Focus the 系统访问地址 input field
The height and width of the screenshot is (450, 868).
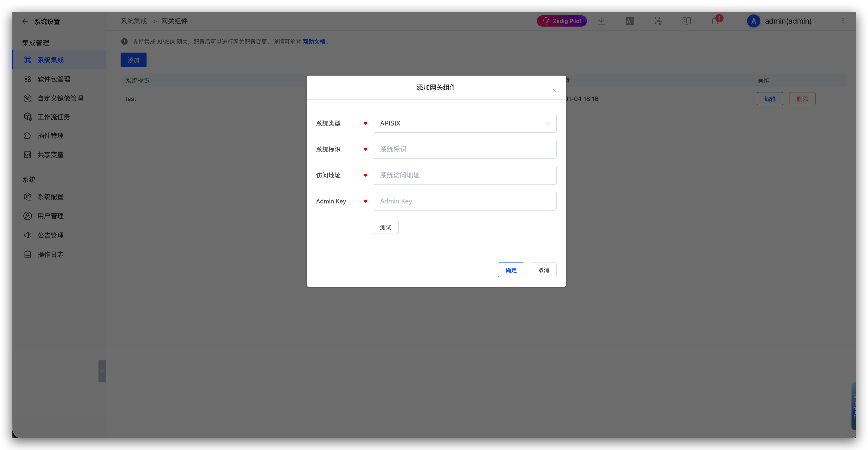point(464,175)
